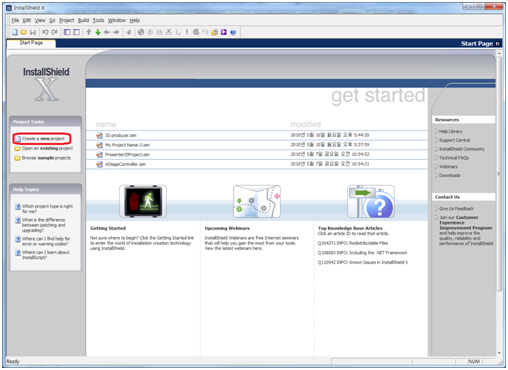Click the blue help question toolbar icon
The width and height of the screenshot is (508, 370).
(233, 32)
